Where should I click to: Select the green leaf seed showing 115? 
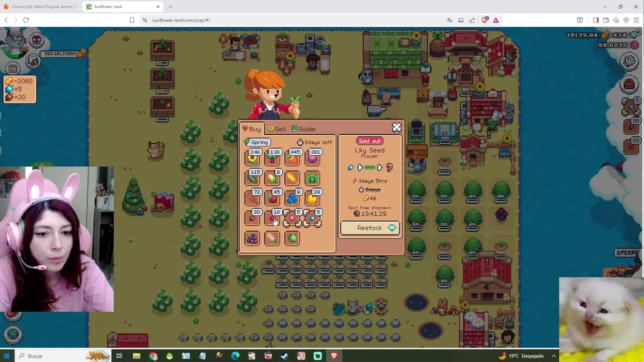tap(253, 177)
